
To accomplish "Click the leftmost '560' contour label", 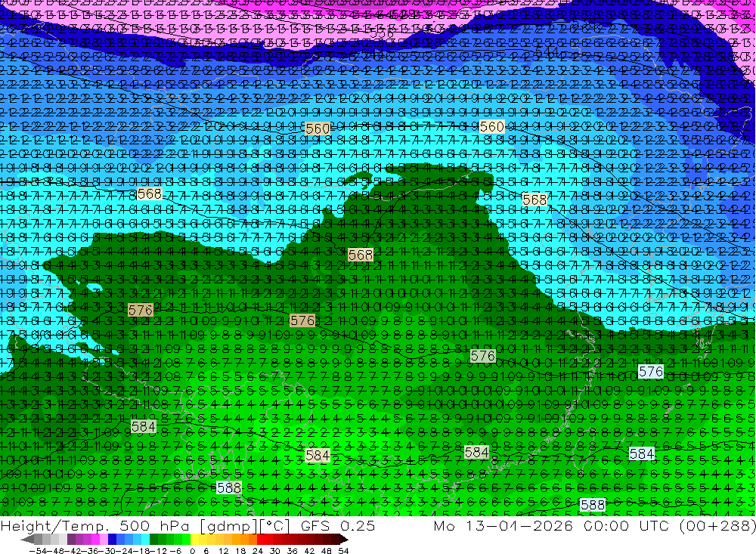I will coord(318,128).
